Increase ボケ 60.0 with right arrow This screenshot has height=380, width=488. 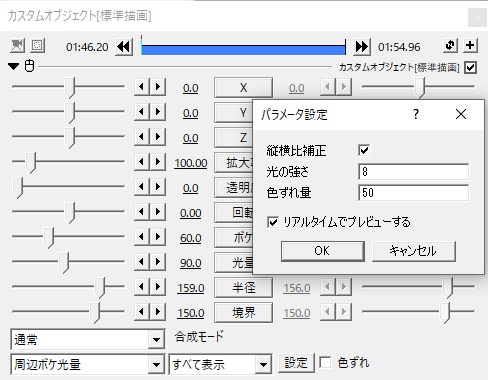(157, 237)
